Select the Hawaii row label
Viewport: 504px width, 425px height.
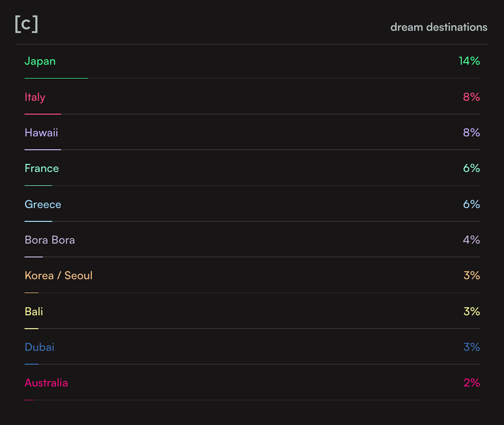[41, 133]
